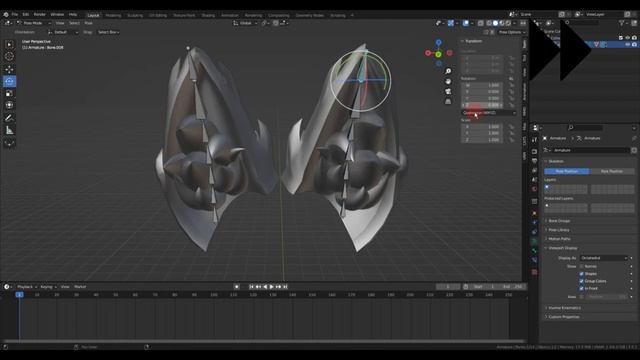Screen dimensions: 640x360
Task: Uncheck the In Front checkbox
Action: (x=582, y=288)
